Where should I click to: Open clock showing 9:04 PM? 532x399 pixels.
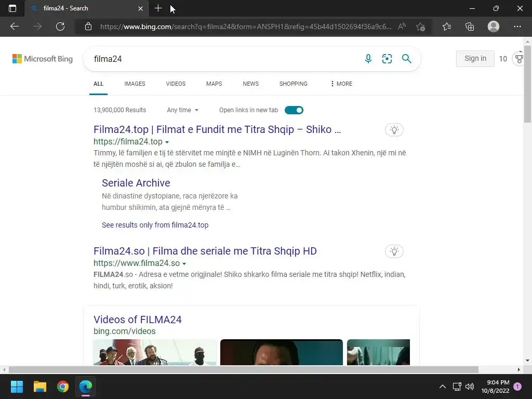point(495,387)
